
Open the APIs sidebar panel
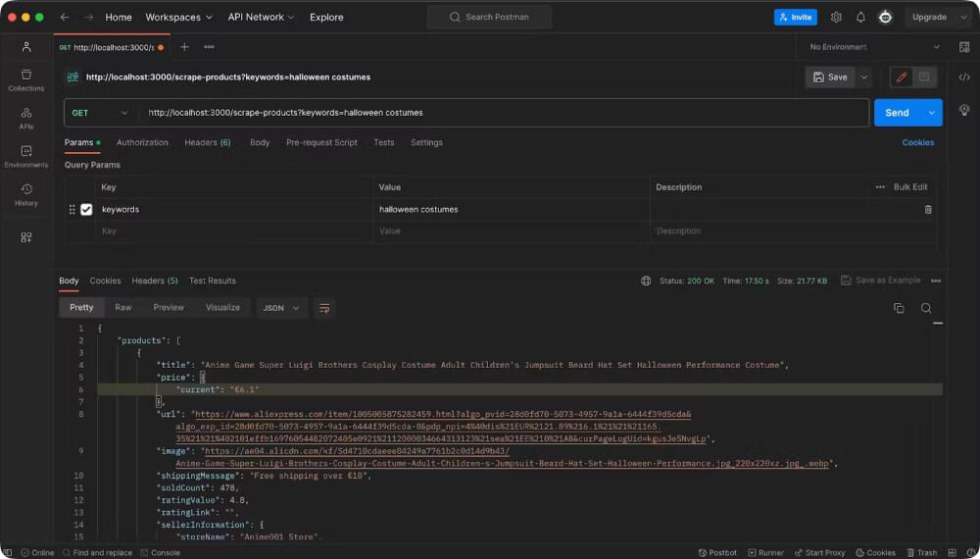pyautogui.click(x=26, y=119)
